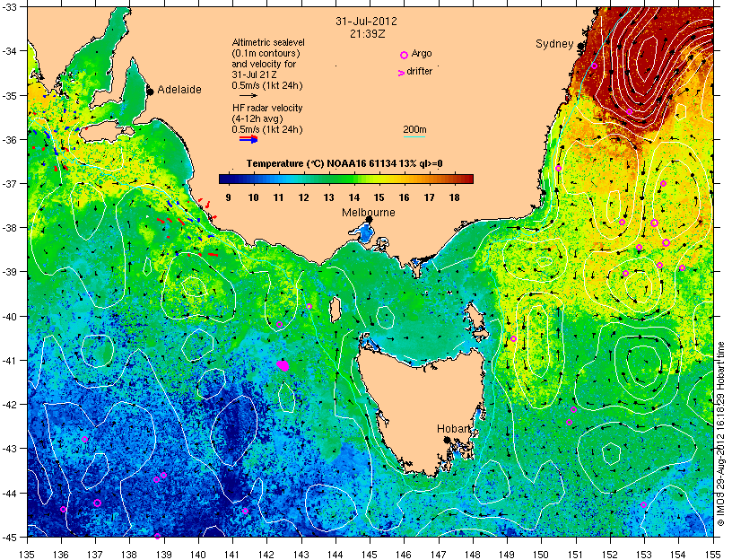Click the colorbar tick label 12
The width and height of the screenshot is (732, 560).
[x=304, y=197]
